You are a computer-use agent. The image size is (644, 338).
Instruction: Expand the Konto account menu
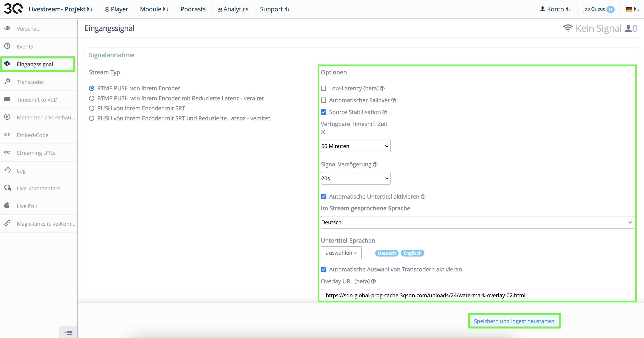coord(555,9)
